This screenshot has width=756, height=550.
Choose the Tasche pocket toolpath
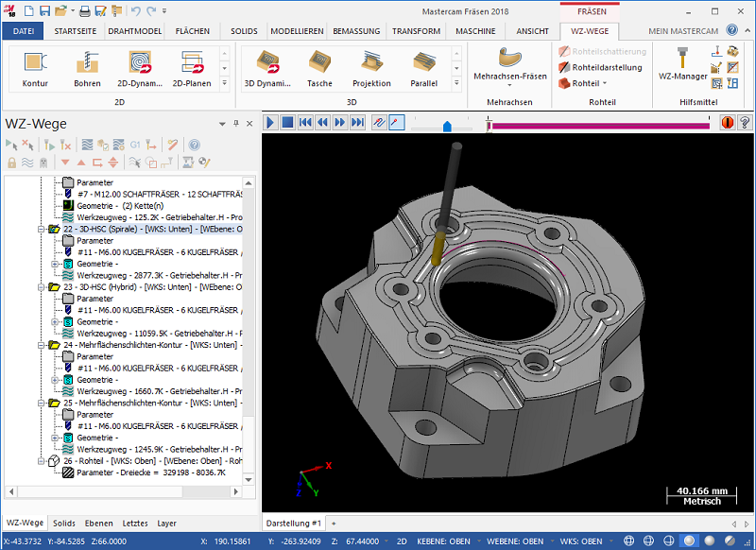point(319,69)
